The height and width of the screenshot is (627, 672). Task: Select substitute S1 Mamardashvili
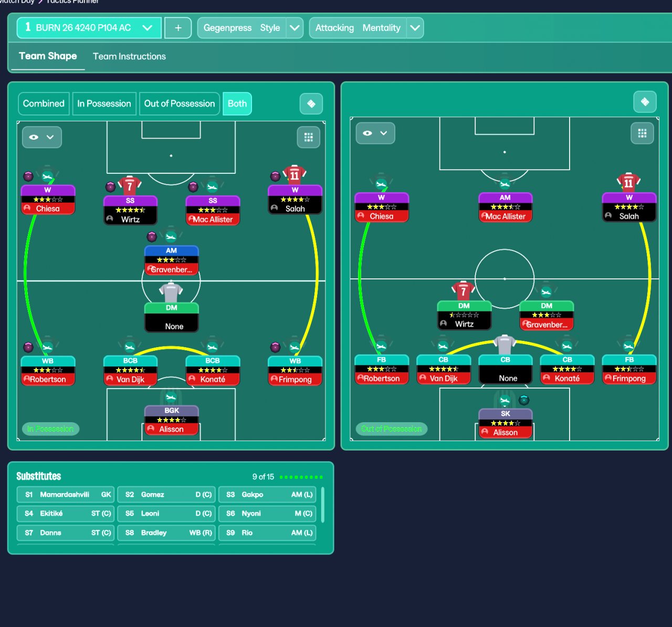pos(66,495)
